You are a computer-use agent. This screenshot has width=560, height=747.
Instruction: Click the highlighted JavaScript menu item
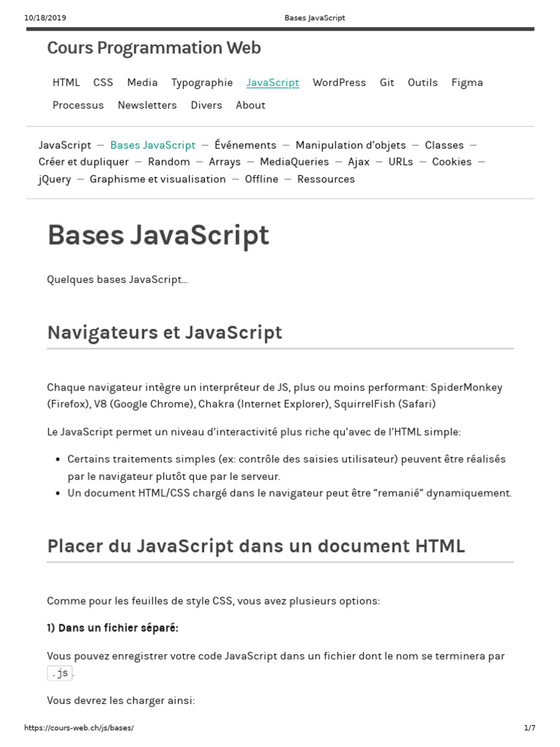pos(273,82)
